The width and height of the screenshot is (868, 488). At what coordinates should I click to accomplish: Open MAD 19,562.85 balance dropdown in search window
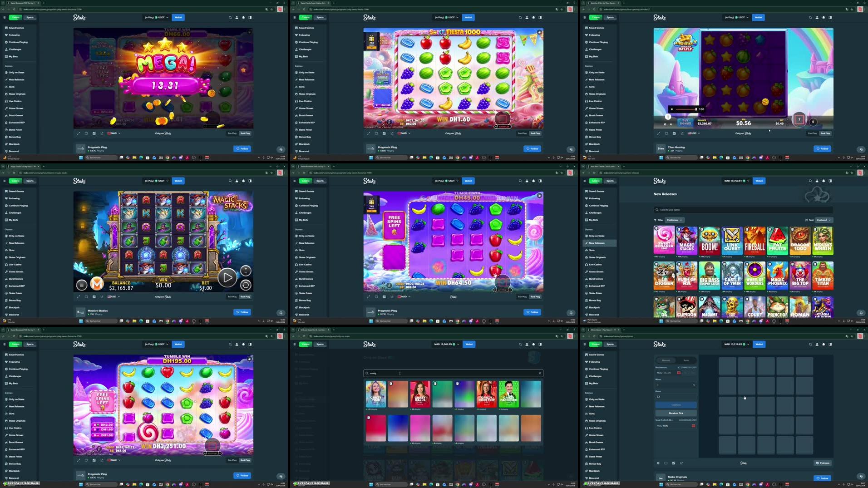pos(447,344)
